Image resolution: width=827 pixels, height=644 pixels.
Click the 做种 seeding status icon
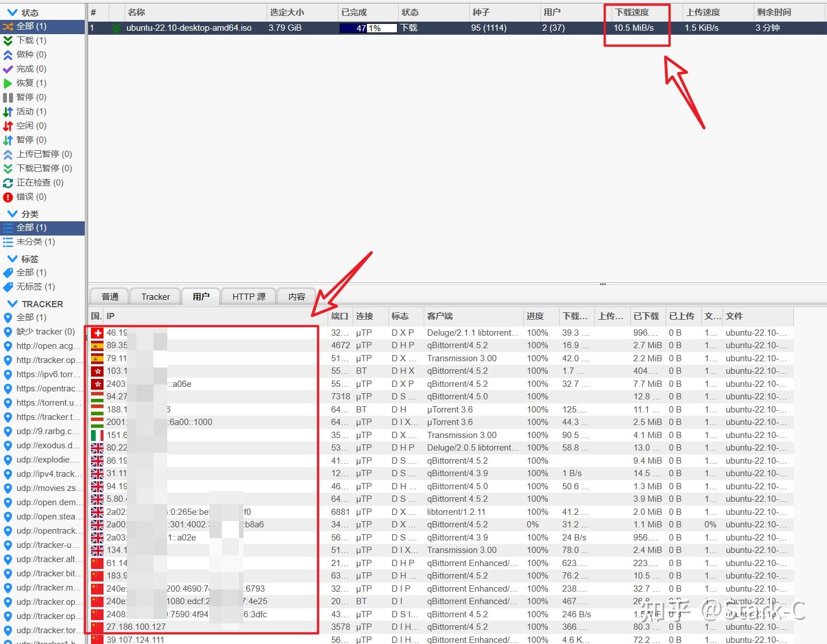click(x=8, y=55)
